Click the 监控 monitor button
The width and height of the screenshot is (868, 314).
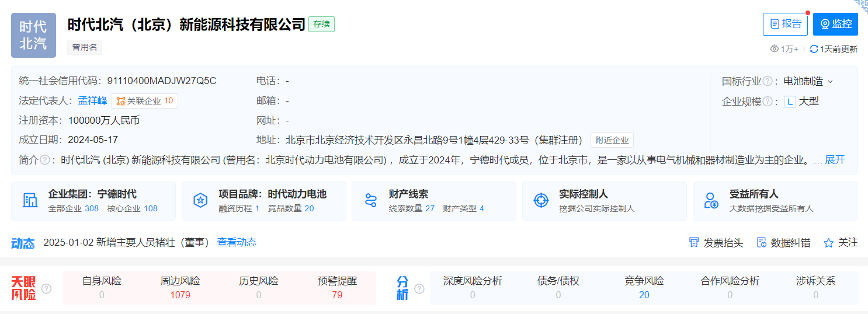click(835, 24)
